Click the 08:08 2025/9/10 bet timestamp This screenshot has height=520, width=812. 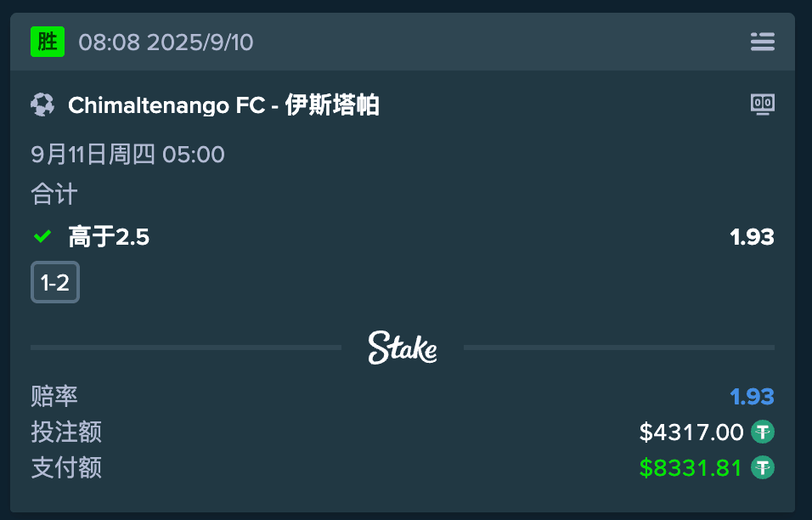tap(166, 42)
